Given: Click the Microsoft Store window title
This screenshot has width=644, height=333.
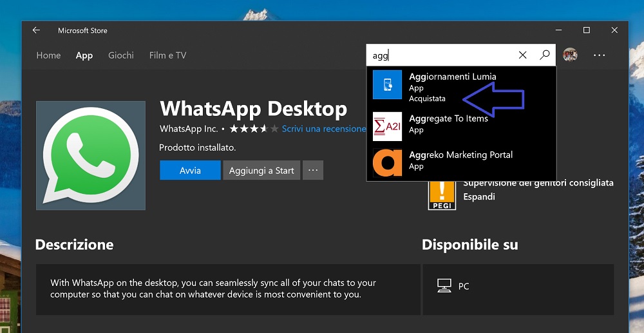Looking at the screenshot, I should 82,30.
